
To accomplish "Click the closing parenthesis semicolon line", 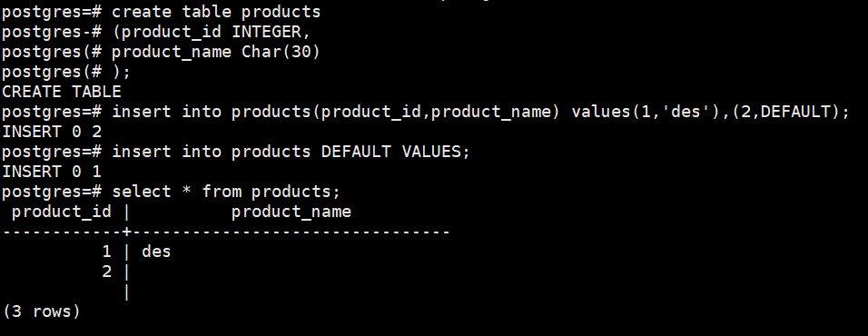I will [x=122, y=72].
